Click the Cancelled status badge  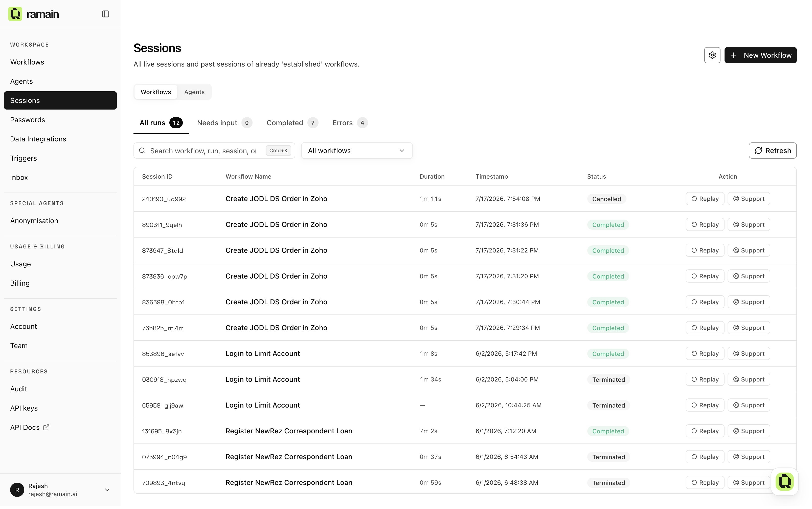click(606, 199)
